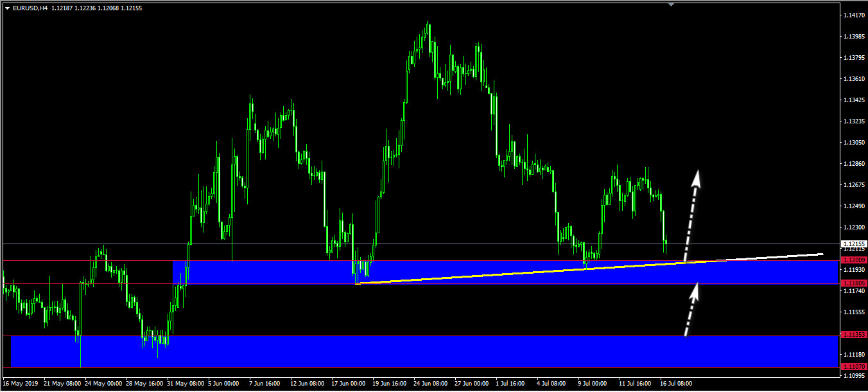Click price scale value 1.12300
The width and height of the screenshot is (868, 392).
[855, 227]
